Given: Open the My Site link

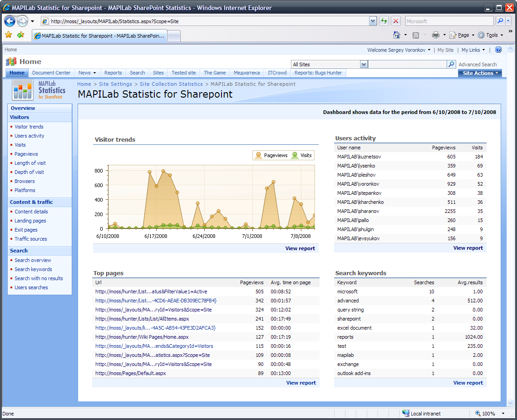Looking at the screenshot, I should (445, 50).
